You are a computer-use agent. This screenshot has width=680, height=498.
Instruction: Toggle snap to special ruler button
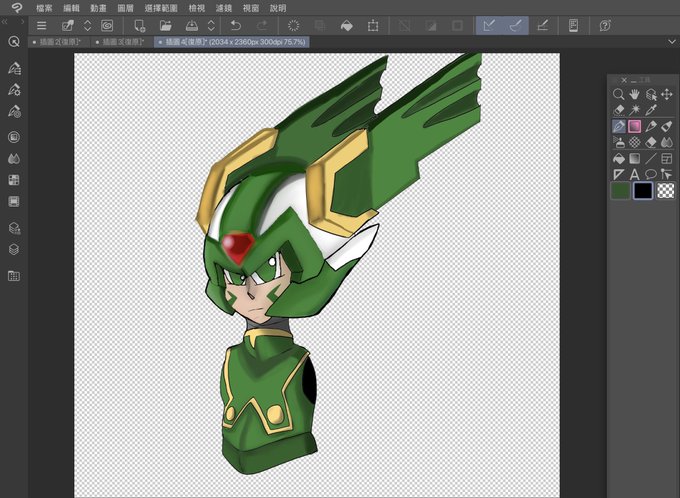coord(517,25)
